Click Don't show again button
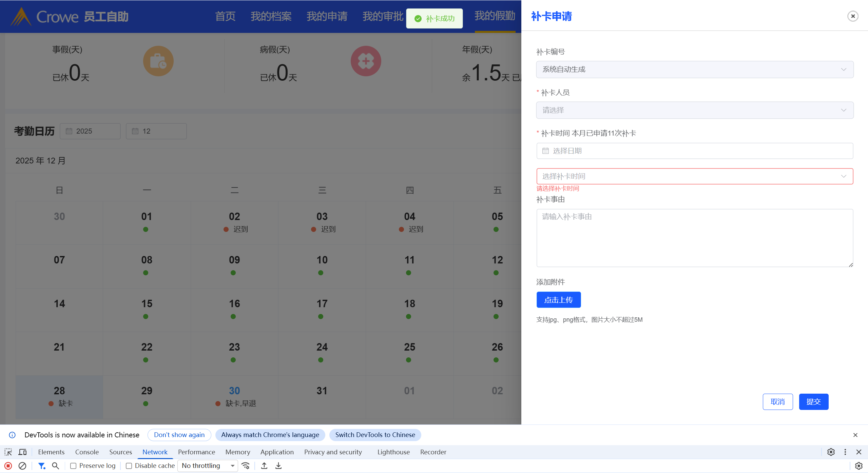868x474 pixels. point(179,435)
